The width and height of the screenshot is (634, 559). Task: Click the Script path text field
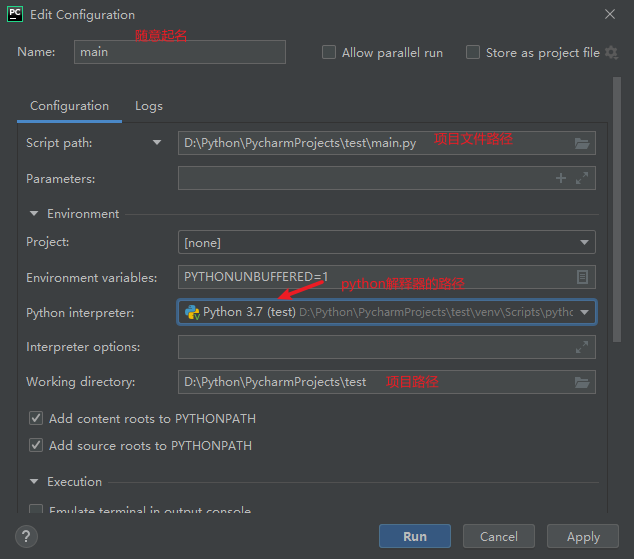pos(387,143)
